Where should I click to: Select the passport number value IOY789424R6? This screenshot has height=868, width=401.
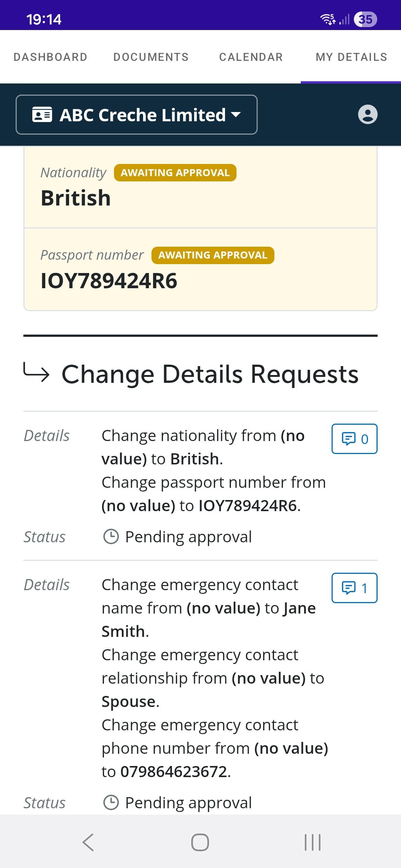pos(109,281)
